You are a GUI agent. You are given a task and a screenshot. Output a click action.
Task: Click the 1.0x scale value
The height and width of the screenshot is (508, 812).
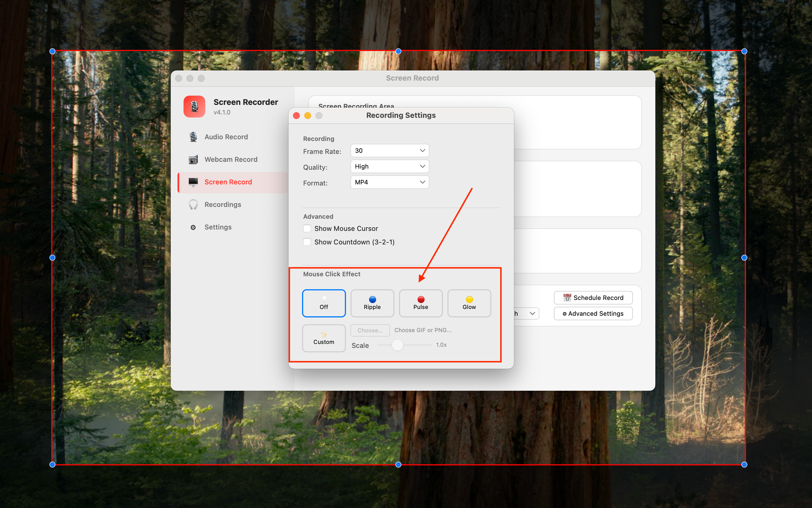[x=441, y=345]
